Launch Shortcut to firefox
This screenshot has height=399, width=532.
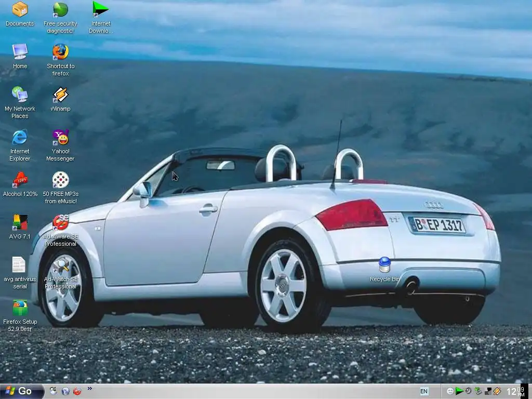click(60, 60)
